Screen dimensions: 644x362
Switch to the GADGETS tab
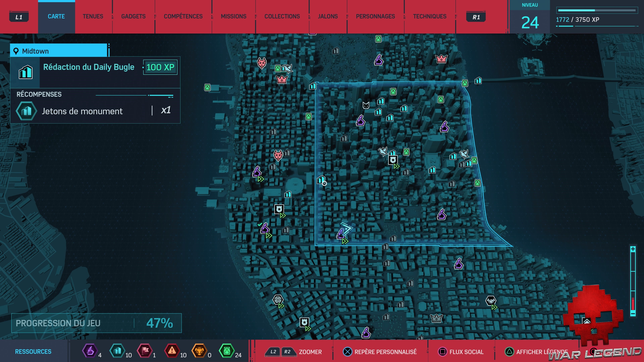point(133,16)
